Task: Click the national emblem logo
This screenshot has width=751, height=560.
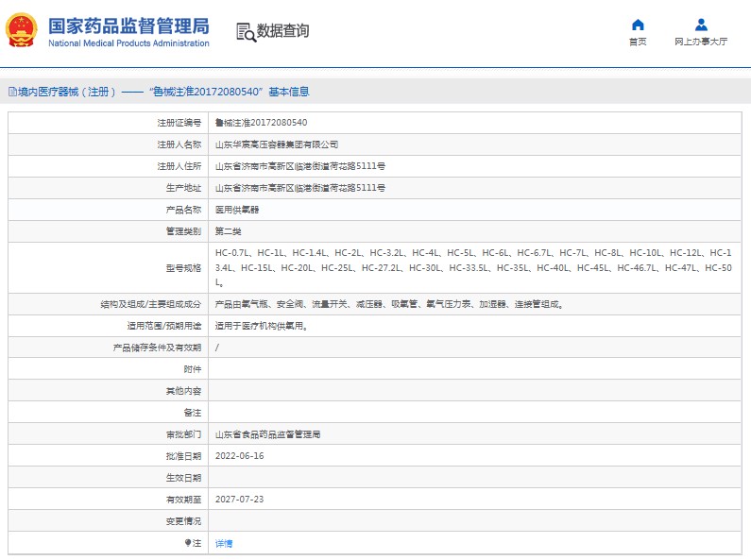Action: 22,30
